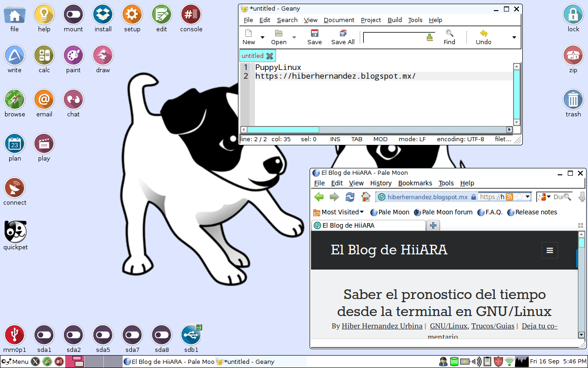This screenshot has width=588, height=368.
Task: Open a new tab in Pale Moon
Action: tap(433, 225)
